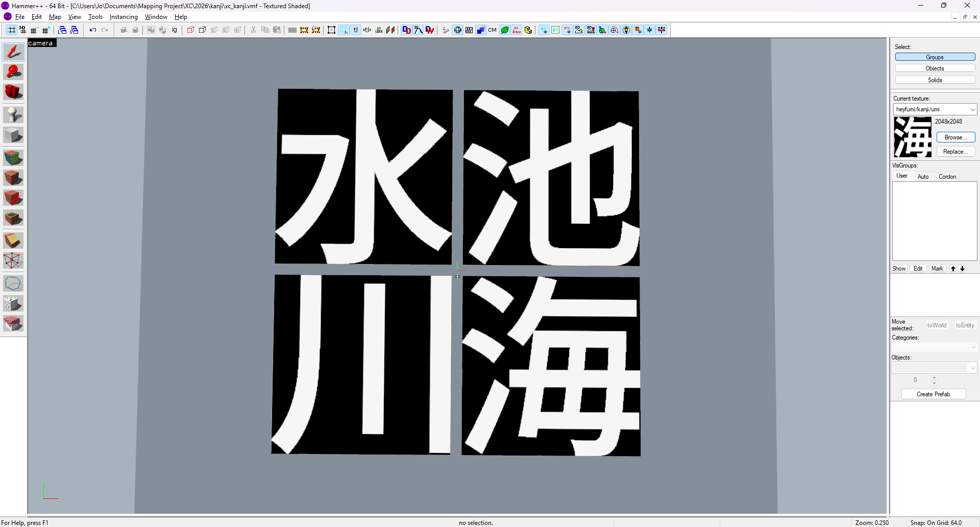This screenshot has width=980, height=527.
Task: Select the Clipping tool
Action: pyautogui.click(x=13, y=241)
